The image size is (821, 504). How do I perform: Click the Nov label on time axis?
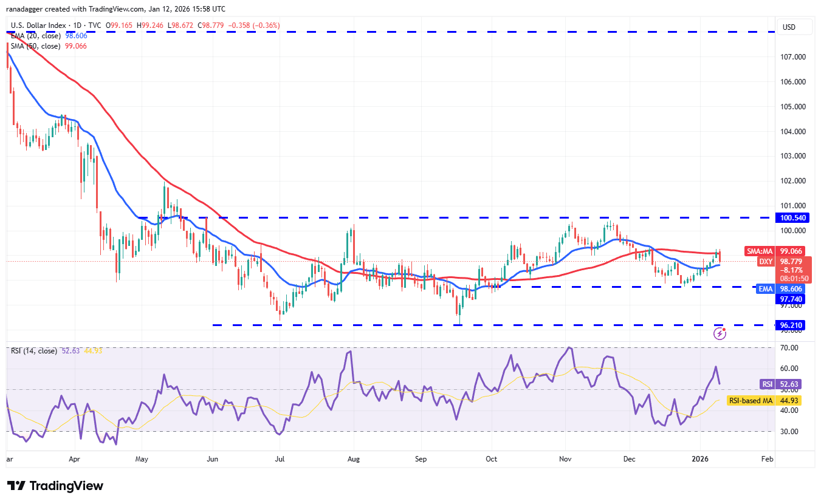pyautogui.click(x=566, y=460)
